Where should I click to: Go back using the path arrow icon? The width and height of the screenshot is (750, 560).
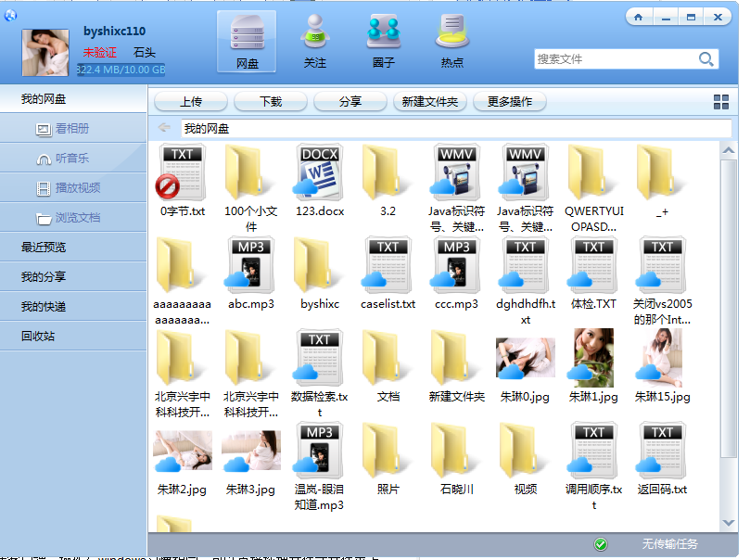click(x=164, y=127)
